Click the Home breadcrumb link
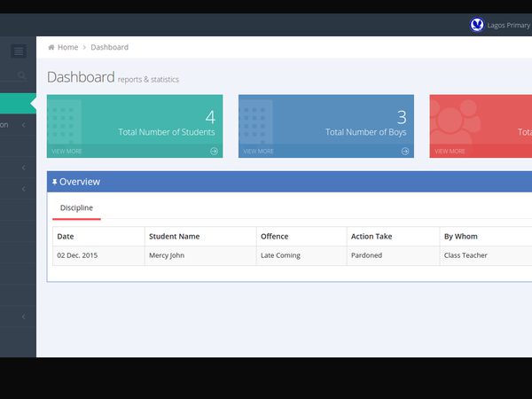Image resolution: width=532 pixels, height=399 pixels. pos(67,47)
